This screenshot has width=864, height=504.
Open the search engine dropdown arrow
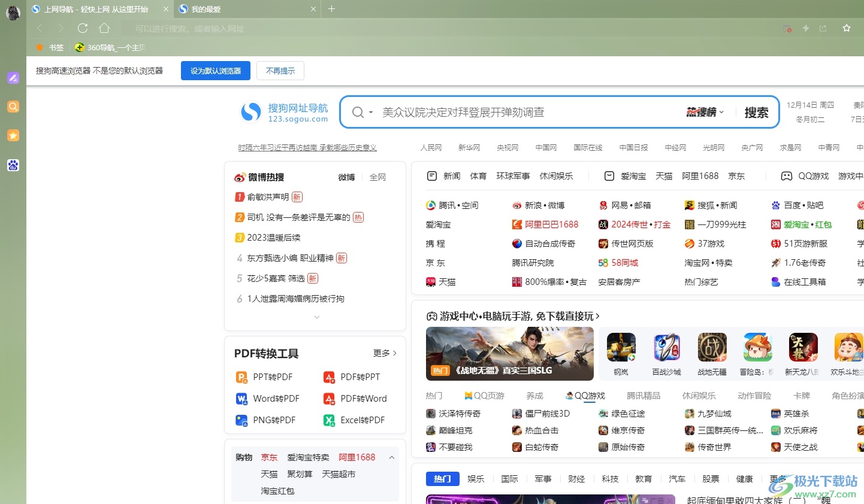tap(371, 113)
